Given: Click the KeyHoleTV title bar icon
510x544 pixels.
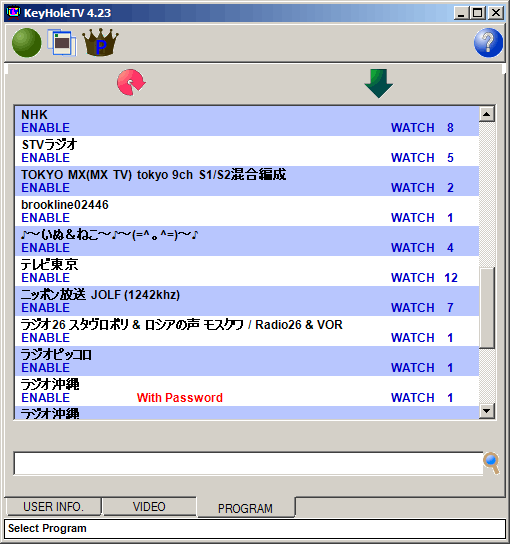Looking at the screenshot, I should click(x=14, y=13).
